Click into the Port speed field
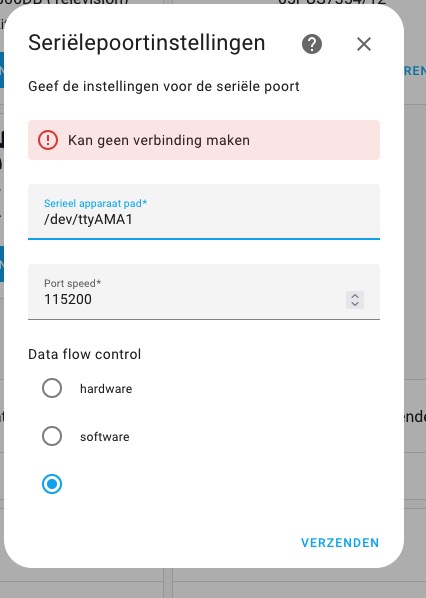 (x=204, y=292)
